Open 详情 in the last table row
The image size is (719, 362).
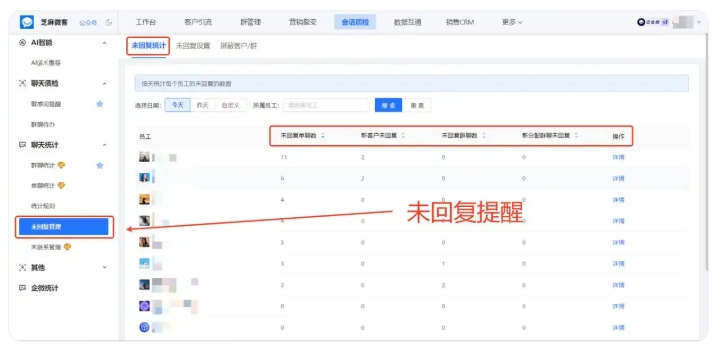[x=618, y=328]
